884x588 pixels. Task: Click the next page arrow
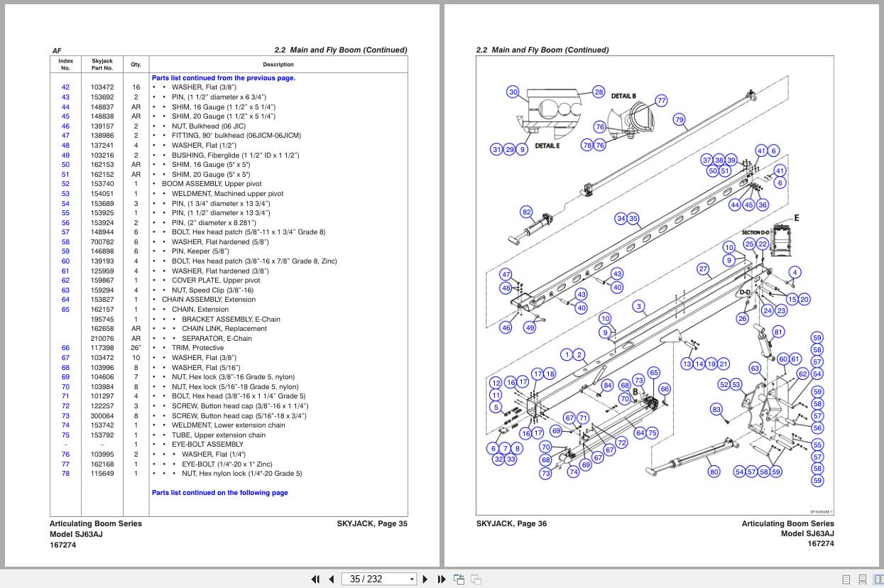[x=425, y=579]
